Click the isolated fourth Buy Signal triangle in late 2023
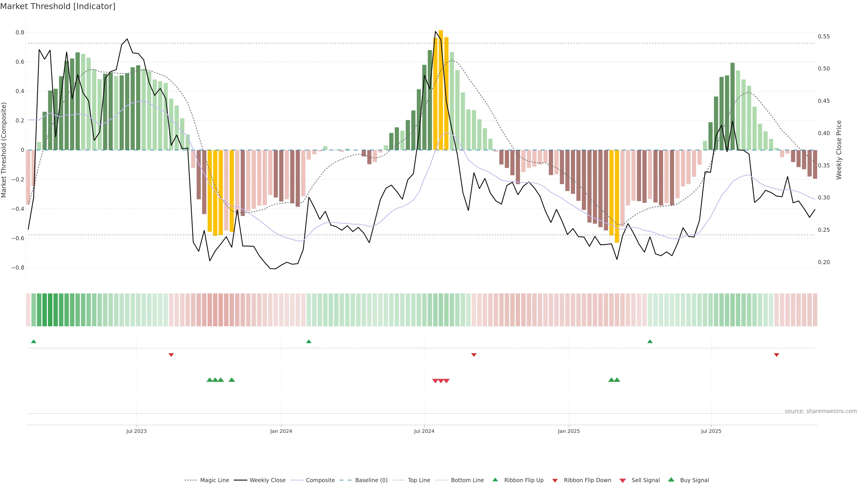 (231, 380)
